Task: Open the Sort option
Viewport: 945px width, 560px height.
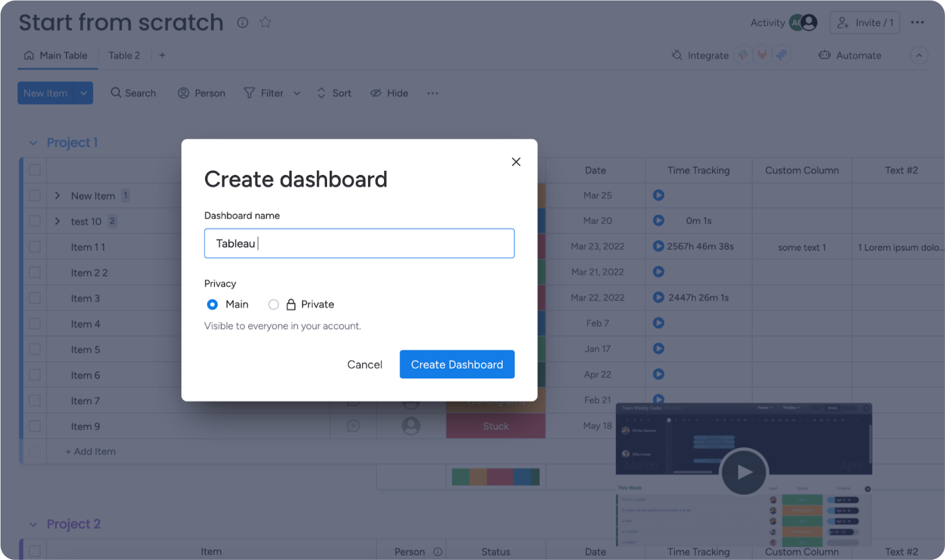Action: pyautogui.click(x=321, y=93)
